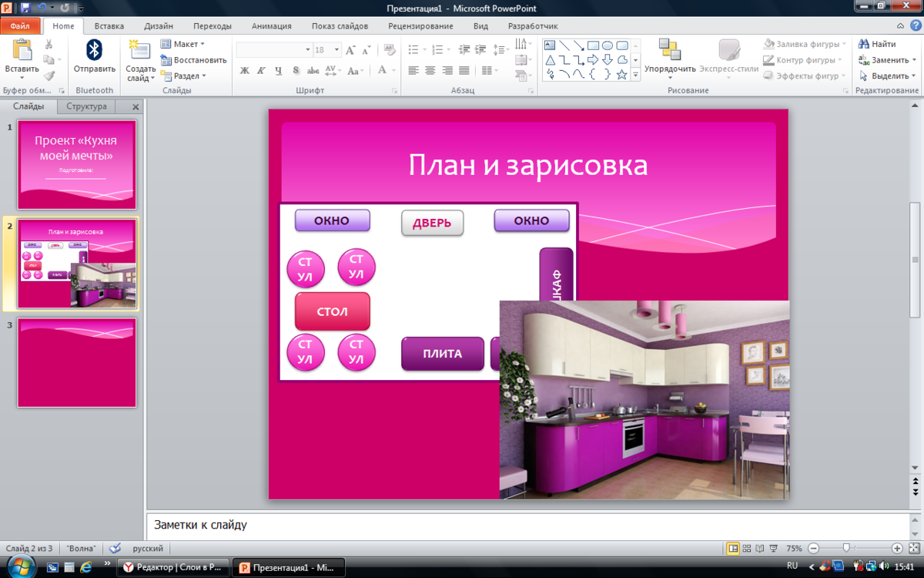
Task: Switch to the Переходы ribbon tab
Action: tap(212, 25)
